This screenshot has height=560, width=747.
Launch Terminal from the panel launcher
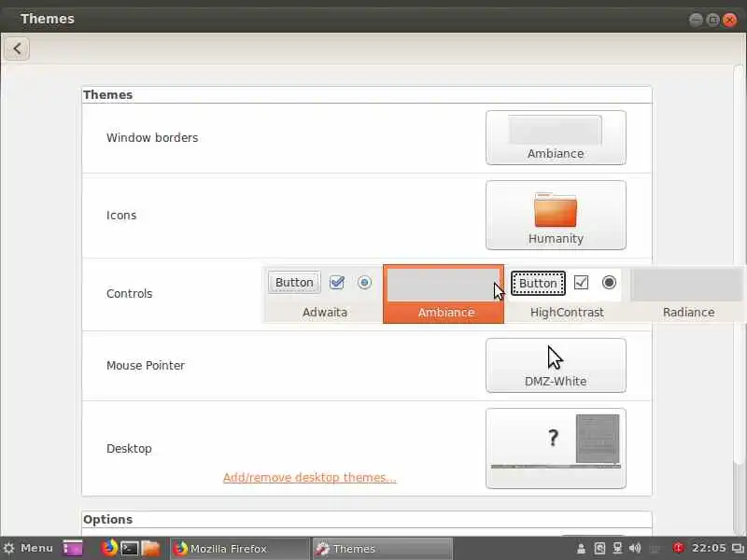(x=130, y=549)
